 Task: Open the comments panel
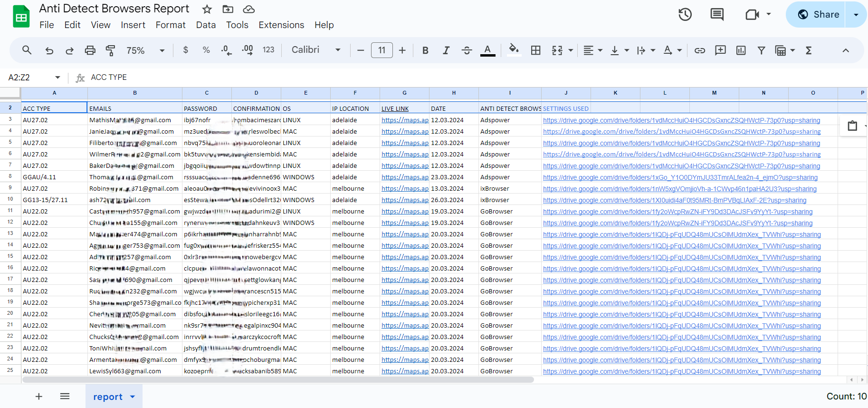click(717, 14)
